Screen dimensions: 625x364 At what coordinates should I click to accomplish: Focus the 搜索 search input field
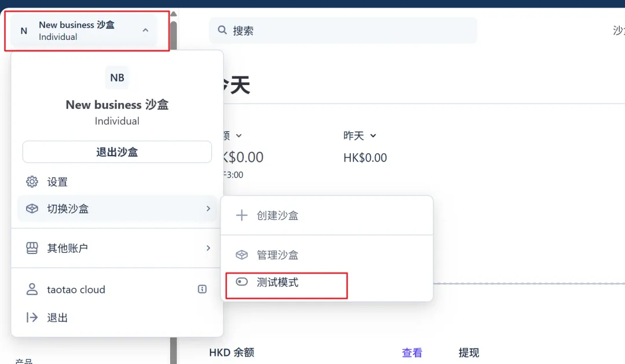pos(347,31)
